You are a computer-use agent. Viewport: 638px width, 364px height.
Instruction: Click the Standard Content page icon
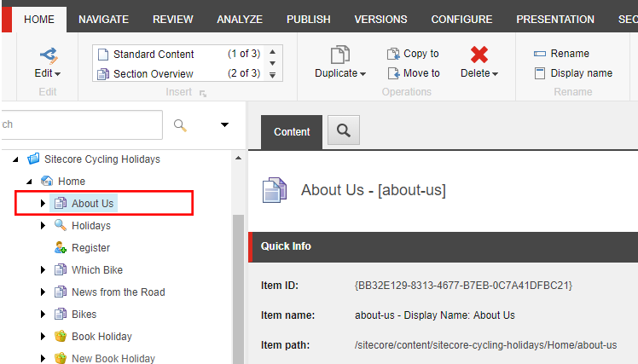pos(103,55)
